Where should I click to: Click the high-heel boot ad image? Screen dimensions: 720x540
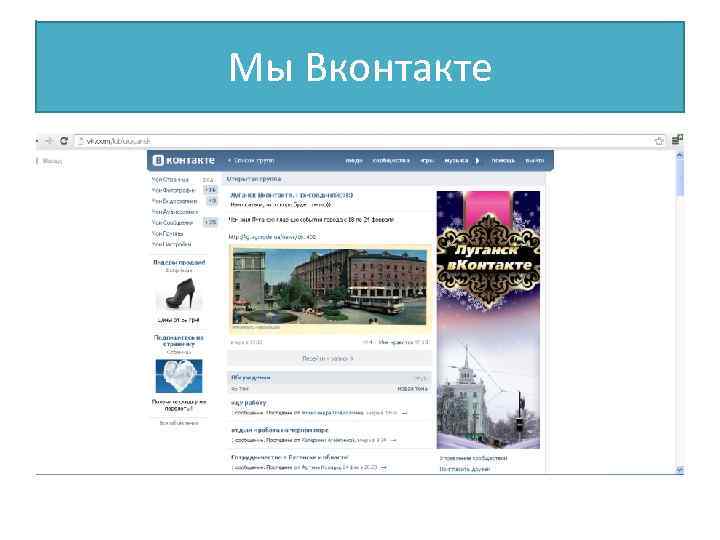click(180, 293)
